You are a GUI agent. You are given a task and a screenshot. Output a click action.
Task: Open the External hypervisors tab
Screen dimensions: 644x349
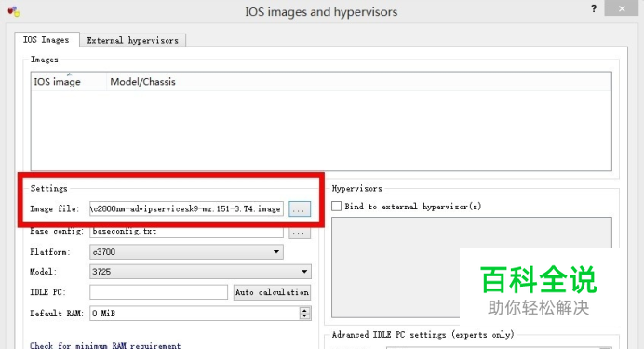[133, 40]
